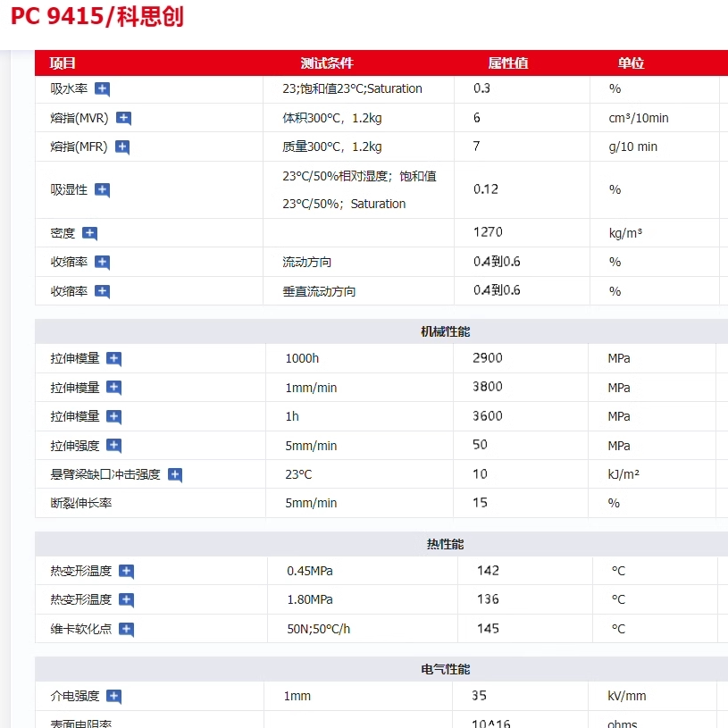The image size is (728, 728).
Task: Select the 机械性能 section heading
Action: point(445,331)
